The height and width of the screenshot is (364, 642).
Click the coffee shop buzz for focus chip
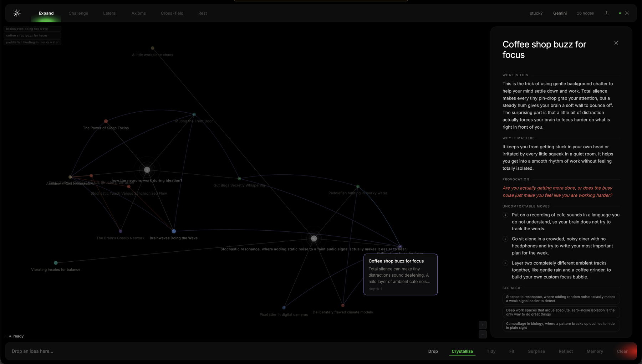pyautogui.click(x=32, y=36)
